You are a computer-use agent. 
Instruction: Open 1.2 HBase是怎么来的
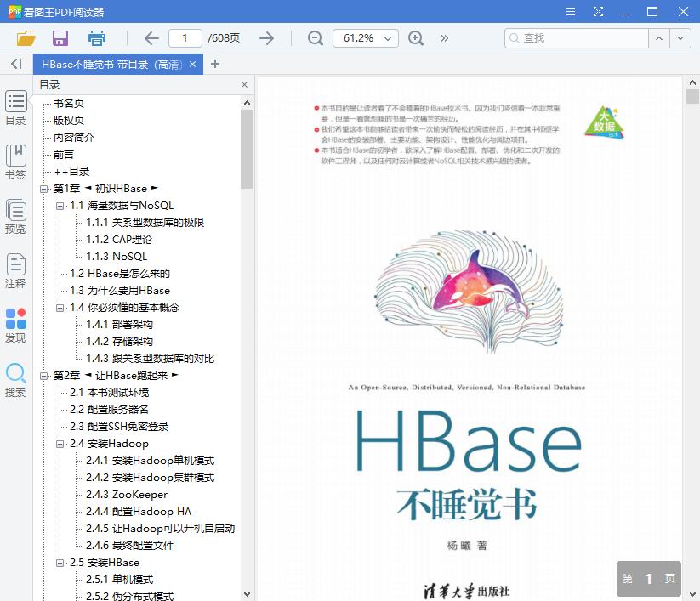[x=120, y=274]
